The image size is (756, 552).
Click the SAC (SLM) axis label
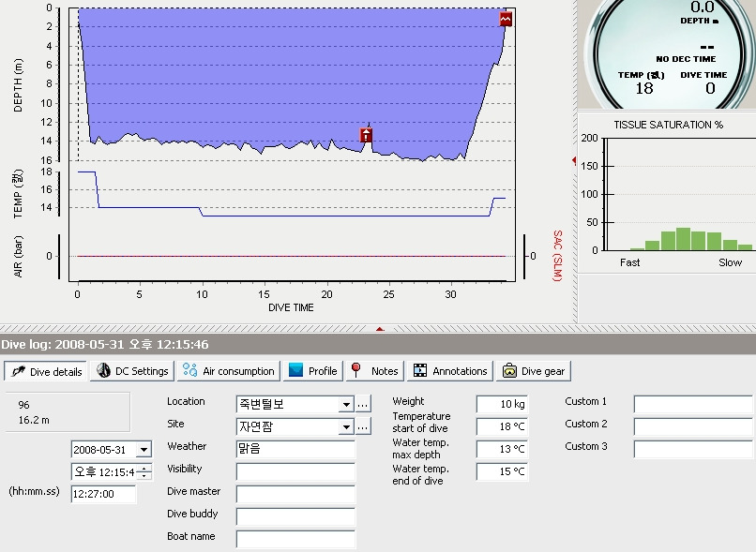tap(557, 256)
